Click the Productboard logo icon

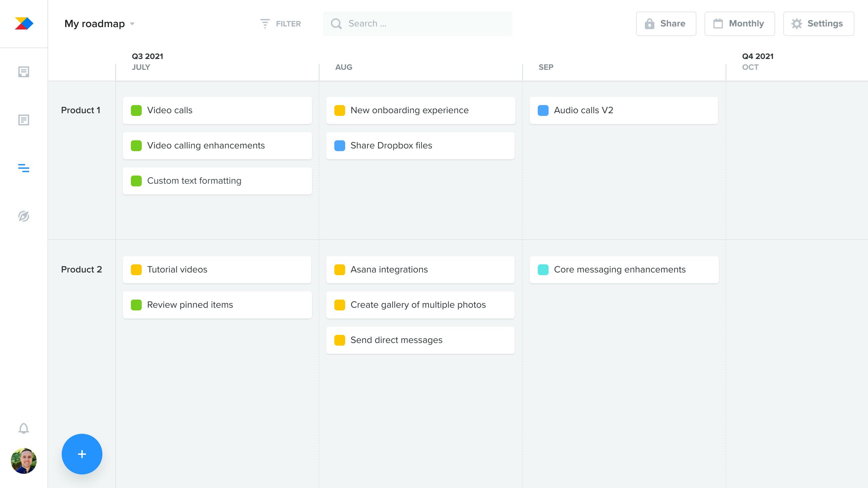24,23
